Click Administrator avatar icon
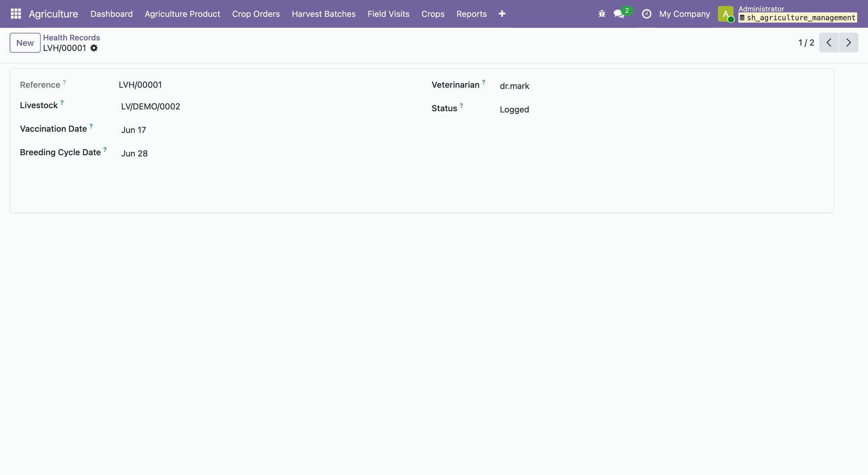 pyautogui.click(x=726, y=14)
